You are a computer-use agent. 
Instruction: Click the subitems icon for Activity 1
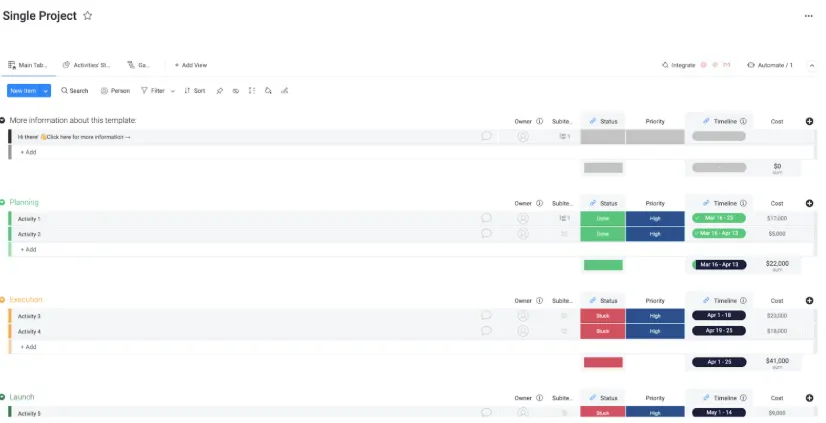(564, 218)
